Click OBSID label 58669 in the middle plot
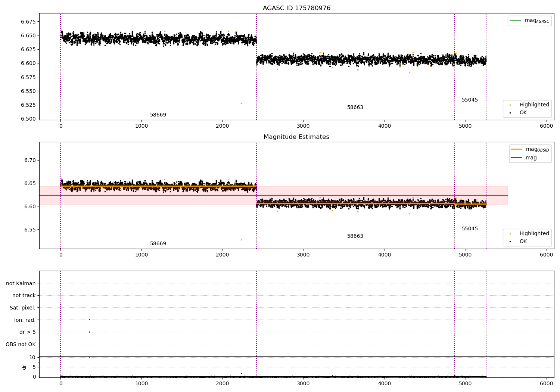This screenshot has height=392, width=560. [x=158, y=243]
